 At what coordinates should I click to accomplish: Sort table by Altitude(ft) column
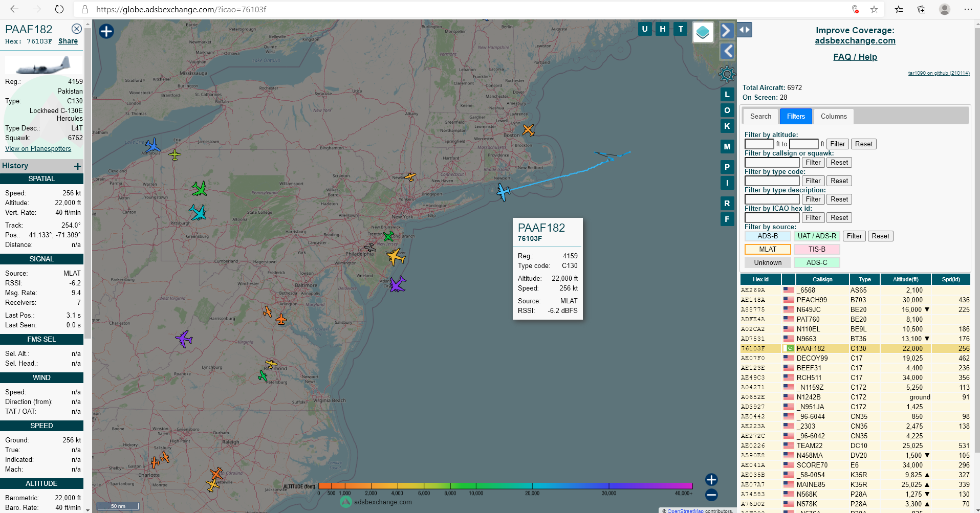click(905, 279)
